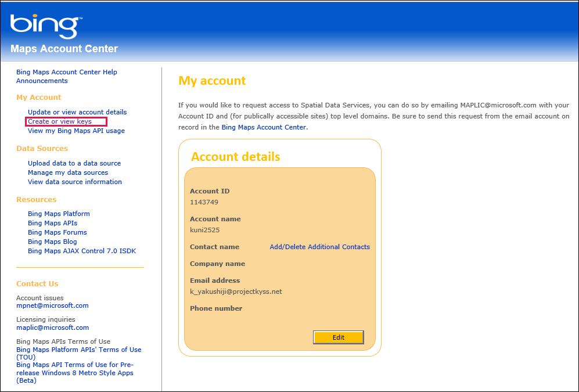The width and height of the screenshot is (579, 392).
Task: Click the maplic@microsoft.com licensing email link
Action: pos(52,328)
